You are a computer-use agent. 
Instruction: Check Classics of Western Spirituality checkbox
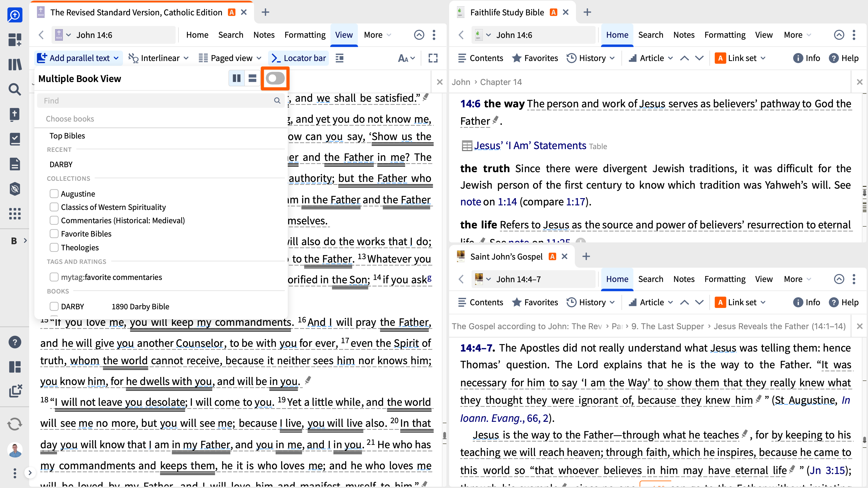pos(54,207)
